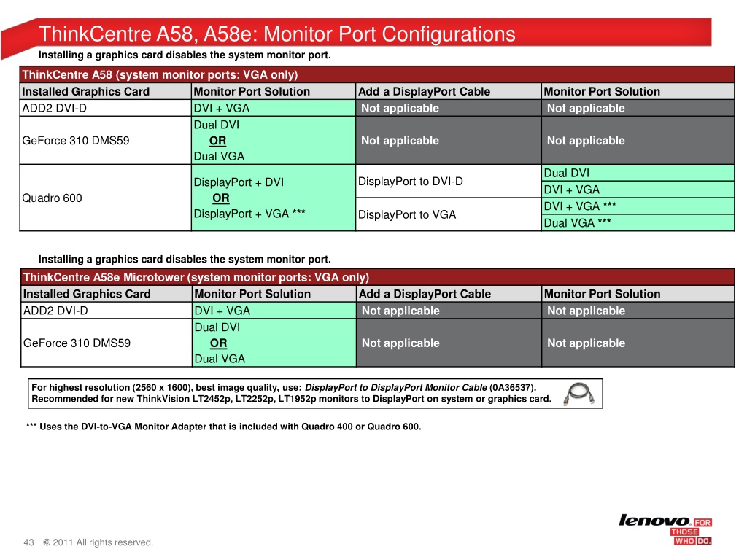Click plain 'DVI + VGA' beside DisplayPort to DVI-D
This screenshot has height=560, width=747.
(x=638, y=190)
